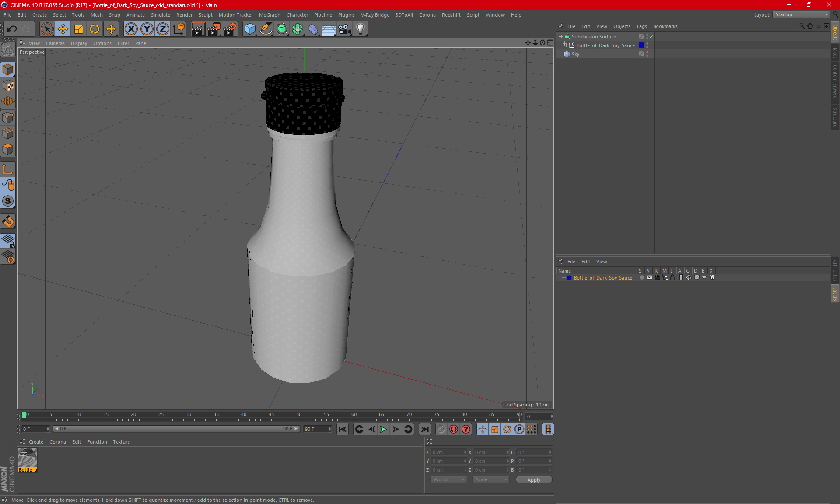Switch to Content Browser side tab
840x504 pixels.
tap(835, 82)
